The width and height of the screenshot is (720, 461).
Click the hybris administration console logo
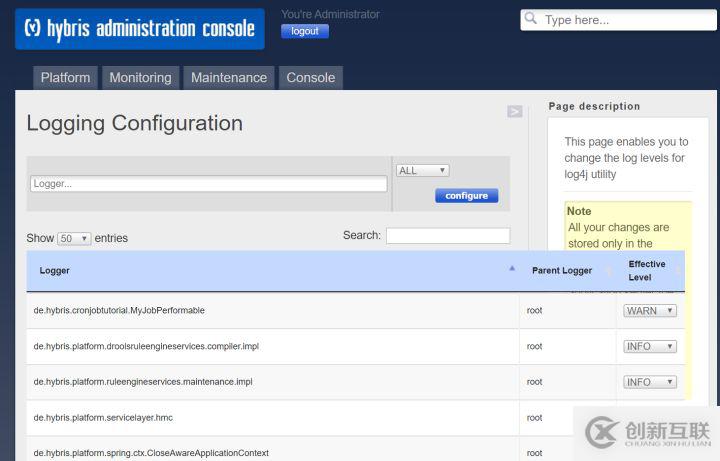point(139,29)
